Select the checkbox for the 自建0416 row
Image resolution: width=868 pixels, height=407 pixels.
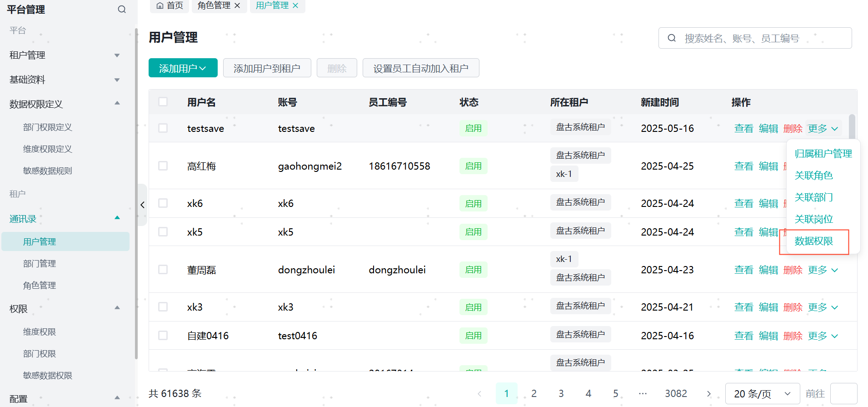[x=163, y=336]
